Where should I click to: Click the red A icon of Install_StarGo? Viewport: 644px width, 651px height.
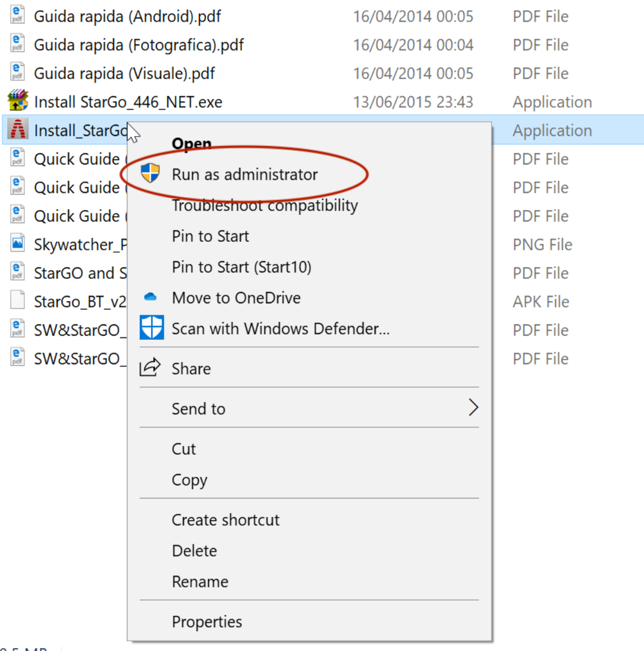[18, 129]
